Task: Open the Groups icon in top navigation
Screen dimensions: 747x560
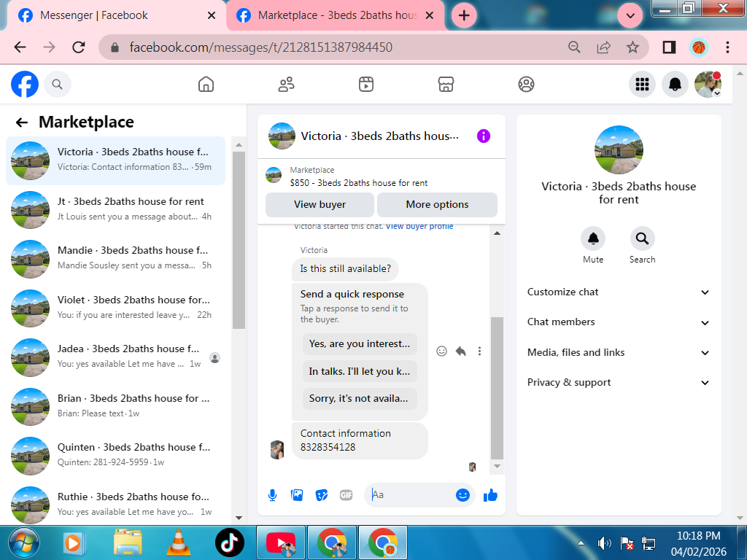Action: click(x=526, y=85)
